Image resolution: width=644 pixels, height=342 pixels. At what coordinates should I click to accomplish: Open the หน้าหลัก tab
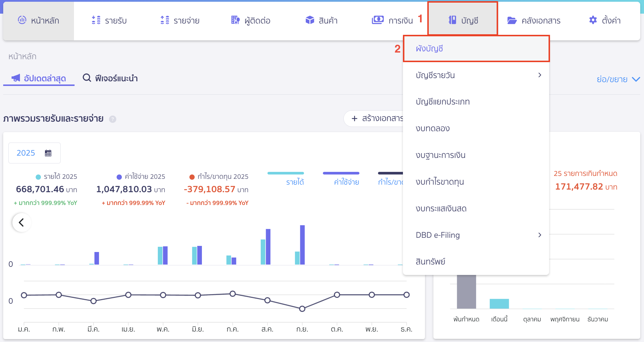38,21
